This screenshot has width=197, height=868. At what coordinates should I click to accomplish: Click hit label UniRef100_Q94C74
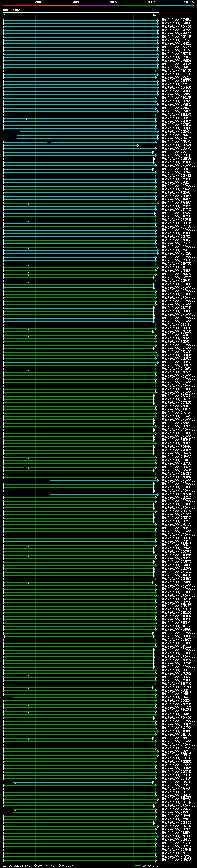click(177, 108)
